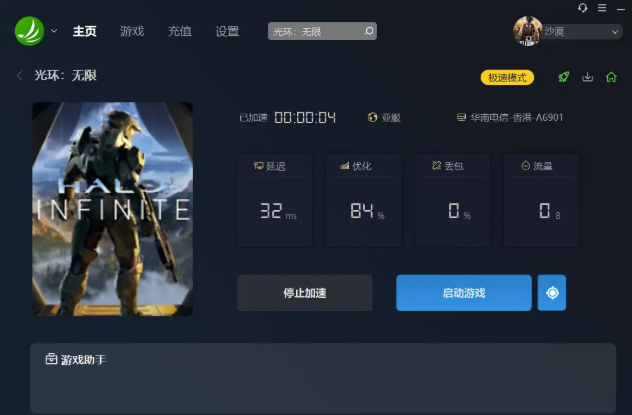Screen dimensions: 632x415
Task: Click the green rocket boost icon
Action: pyautogui.click(x=564, y=77)
